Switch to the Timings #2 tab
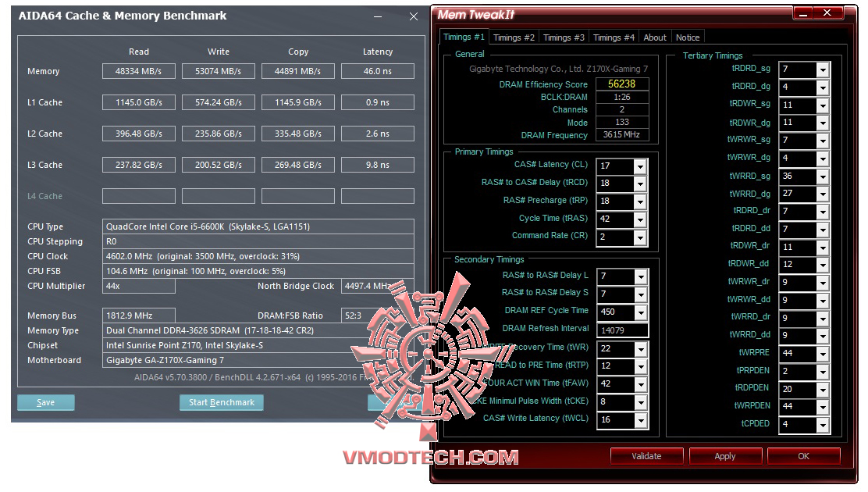This screenshot has height=492, width=868. click(514, 37)
